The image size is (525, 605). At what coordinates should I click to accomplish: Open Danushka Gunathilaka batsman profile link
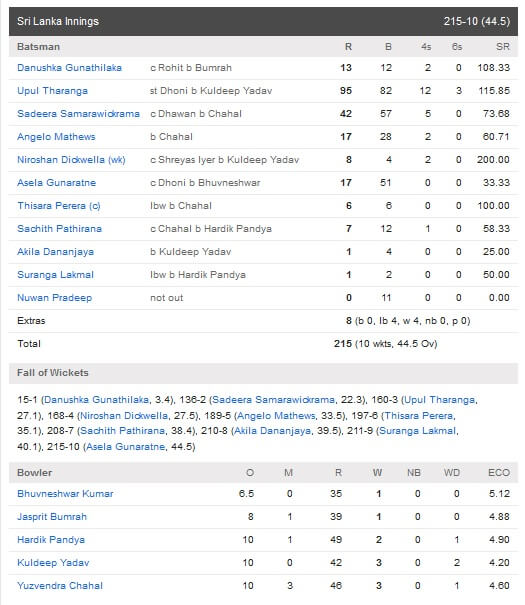tap(69, 68)
